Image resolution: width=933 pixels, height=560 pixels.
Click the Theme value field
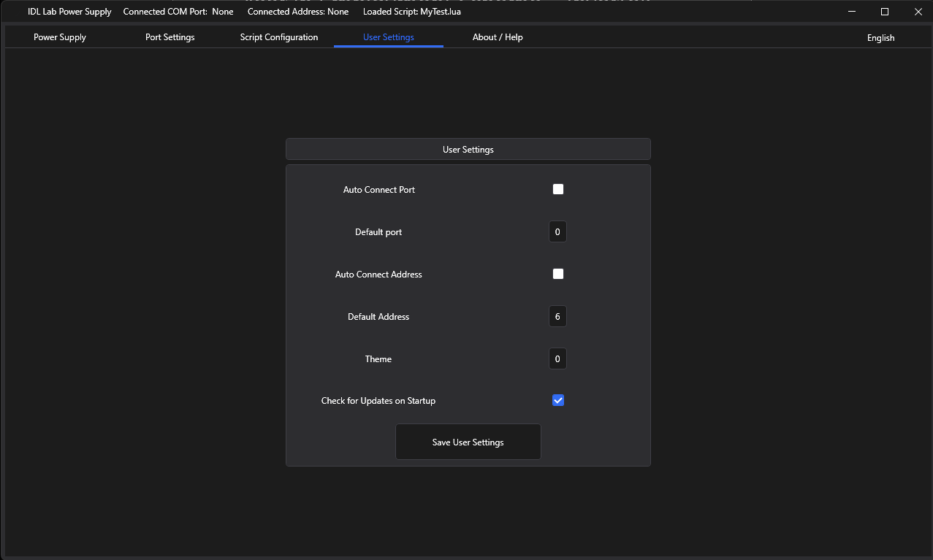tap(557, 359)
